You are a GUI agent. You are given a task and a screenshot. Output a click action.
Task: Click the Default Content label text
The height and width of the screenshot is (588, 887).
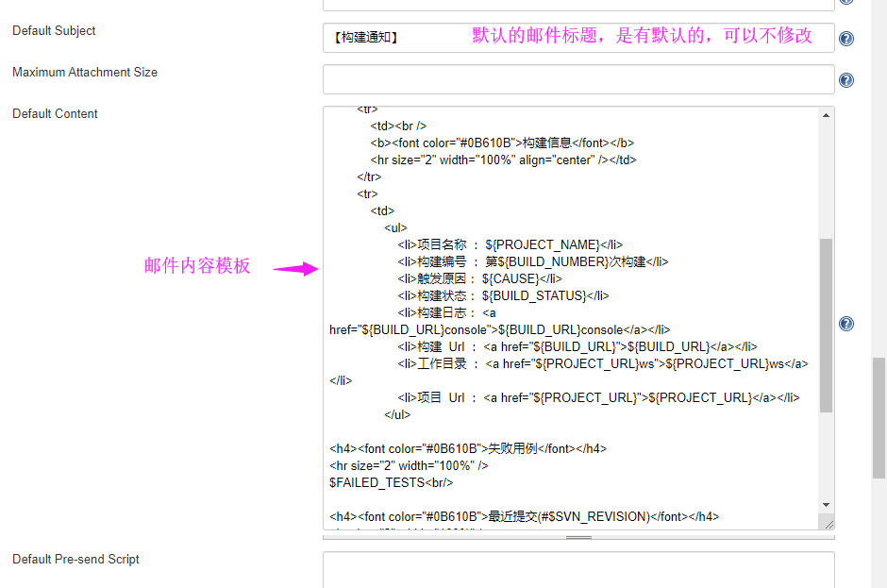point(54,113)
